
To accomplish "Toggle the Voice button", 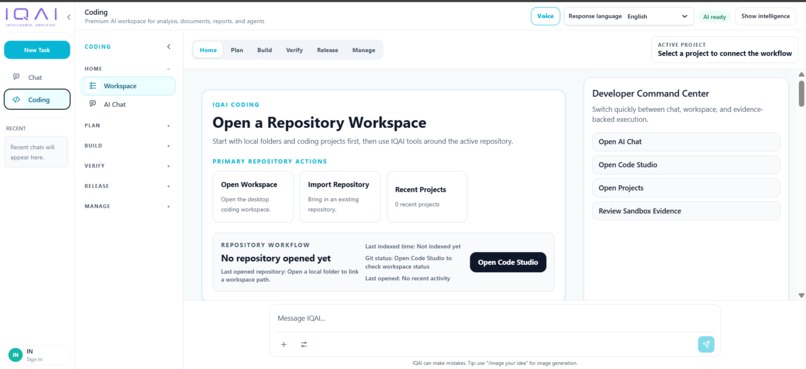I will coord(545,16).
